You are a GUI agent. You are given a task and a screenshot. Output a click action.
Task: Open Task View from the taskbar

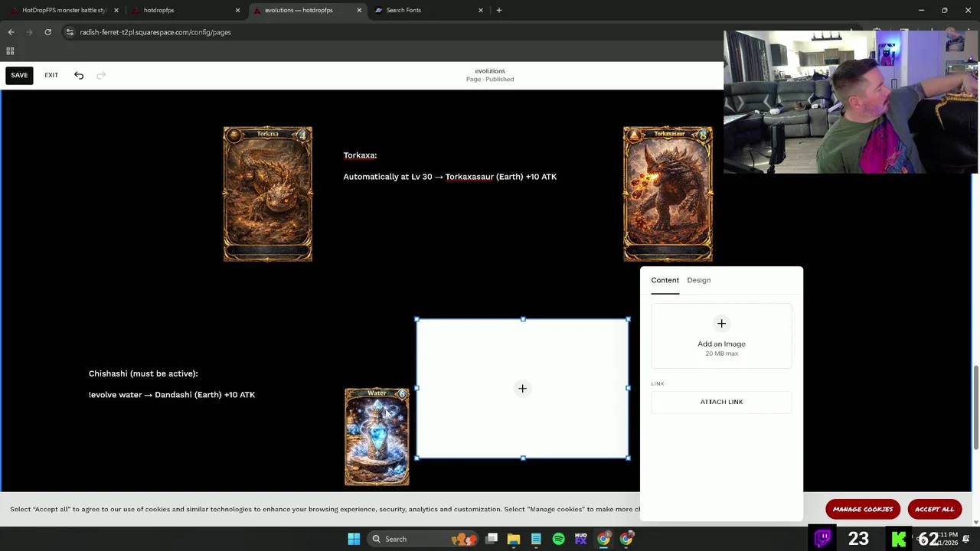tap(492, 539)
